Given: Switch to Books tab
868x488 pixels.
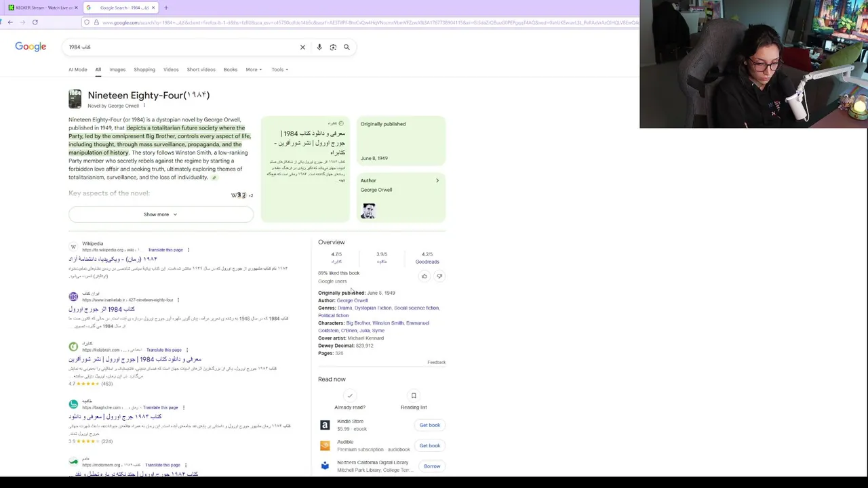Looking at the screenshot, I should (x=231, y=69).
